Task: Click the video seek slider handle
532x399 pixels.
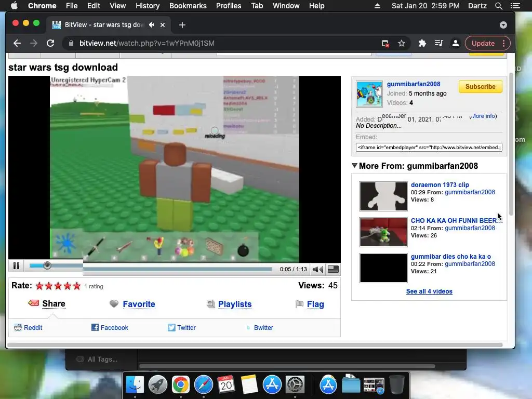Action: (x=47, y=265)
